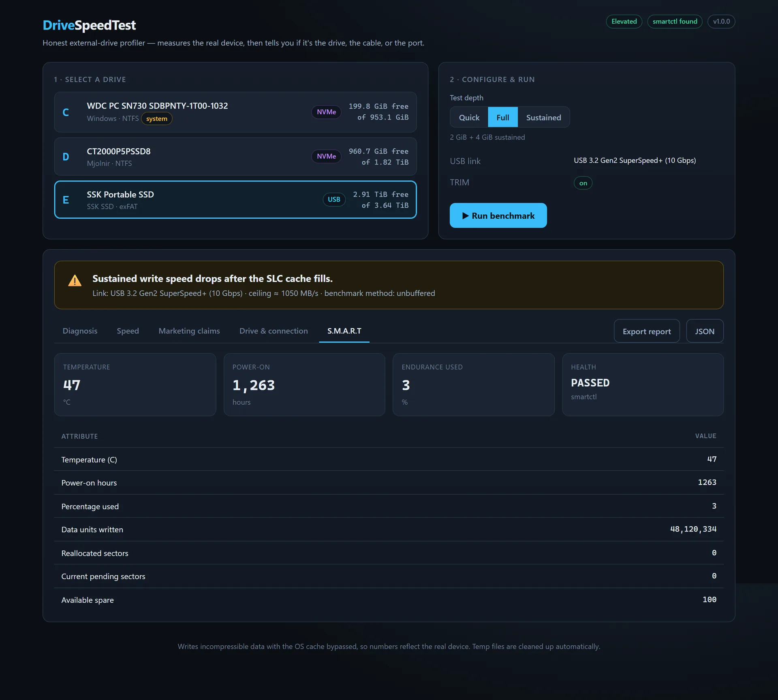Viewport: 778px width, 700px height.
Task: Click the Endurance used summary card
Action: (x=473, y=384)
